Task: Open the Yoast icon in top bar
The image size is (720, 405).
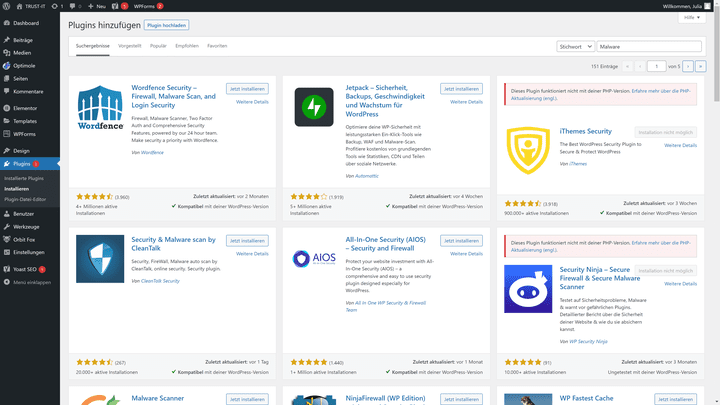Action: coord(112,6)
